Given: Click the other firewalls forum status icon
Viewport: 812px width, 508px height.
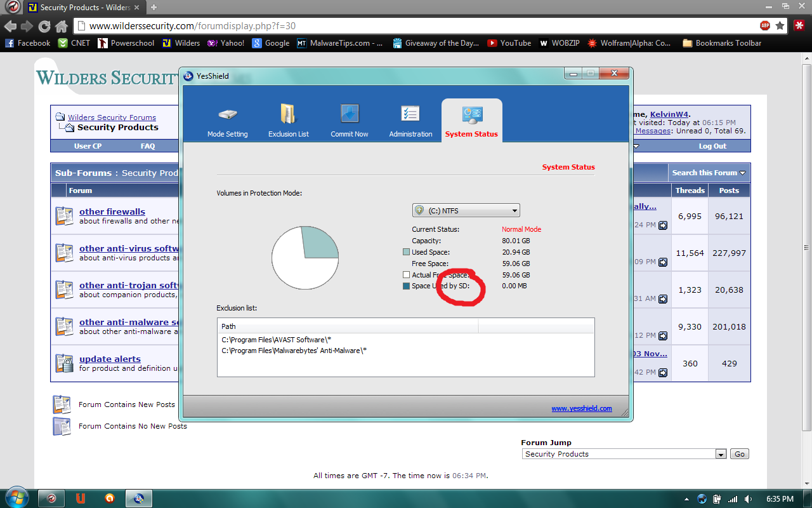Looking at the screenshot, I should coord(64,216).
